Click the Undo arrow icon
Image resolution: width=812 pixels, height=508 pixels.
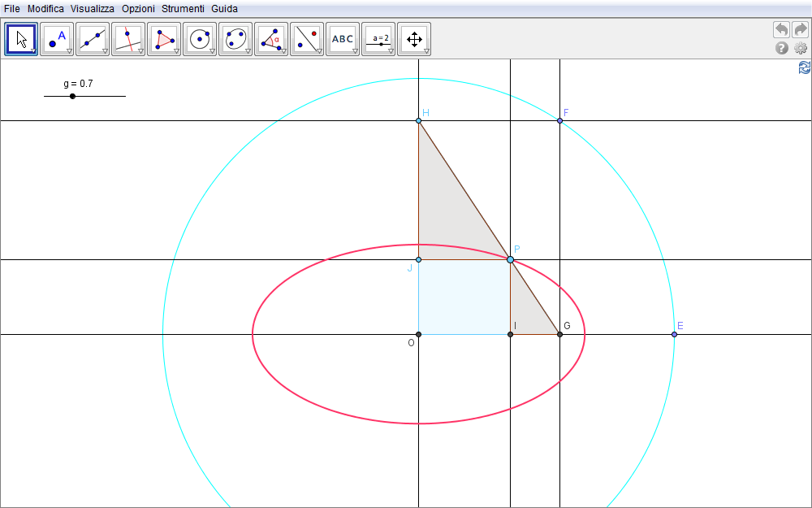click(x=781, y=29)
